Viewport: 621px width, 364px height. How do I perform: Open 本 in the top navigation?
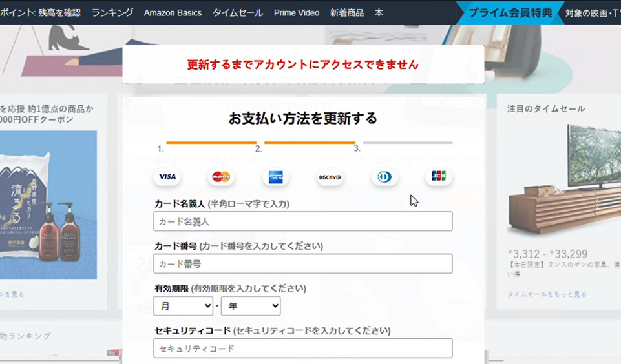379,13
